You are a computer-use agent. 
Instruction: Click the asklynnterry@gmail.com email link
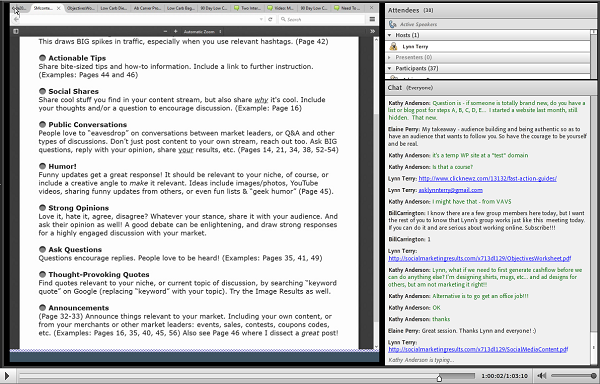coord(450,190)
